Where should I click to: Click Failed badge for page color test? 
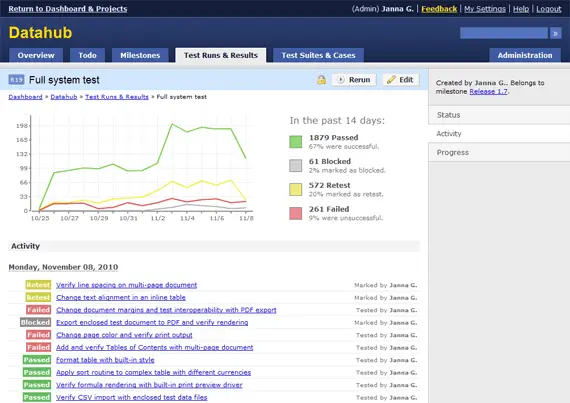click(39, 335)
